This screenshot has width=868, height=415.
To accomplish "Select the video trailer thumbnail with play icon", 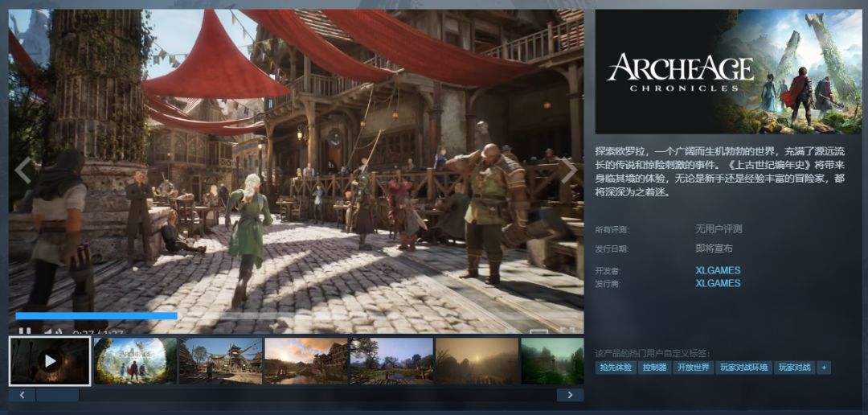I will pyautogui.click(x=50, y=361).
